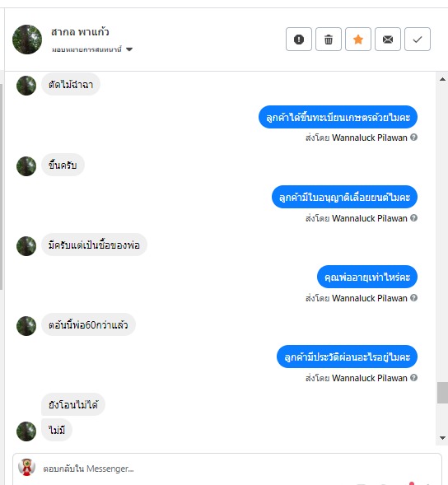The width and height of the screenshot is (448, 485).
Task: Click the scrollbar down arrow in chat
Action: point(442,438)
